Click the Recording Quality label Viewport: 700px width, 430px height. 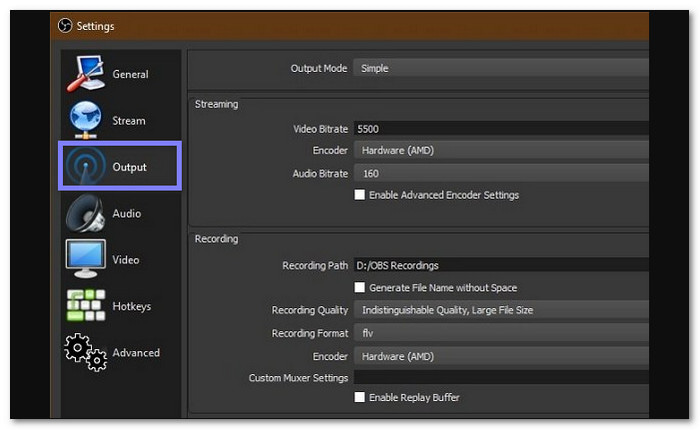pyautogui.click(x=310, y=310)
